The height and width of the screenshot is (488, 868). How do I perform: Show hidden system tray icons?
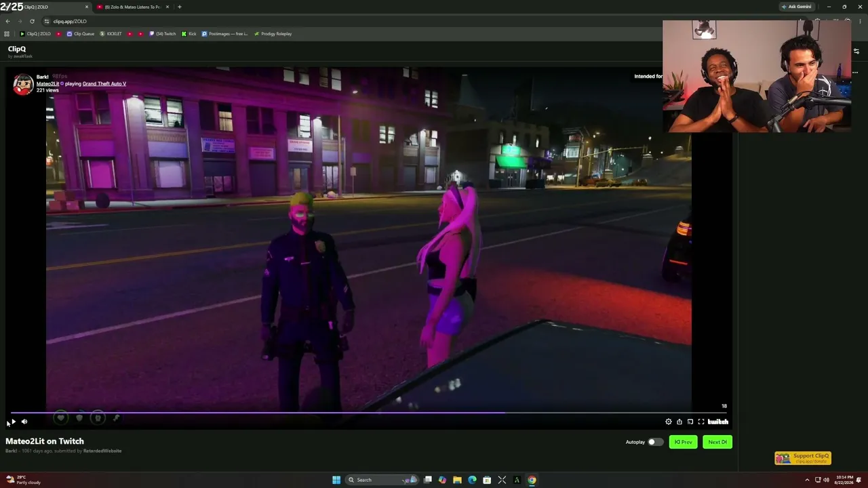808,480
